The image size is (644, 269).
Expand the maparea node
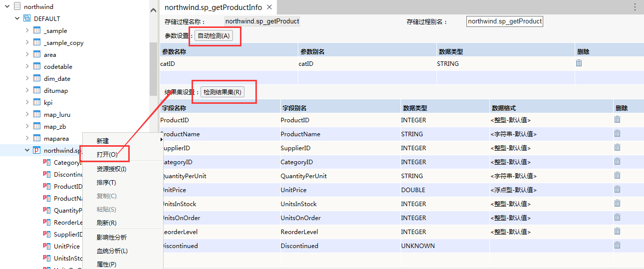pyautogui.click(x=27, y=138)
